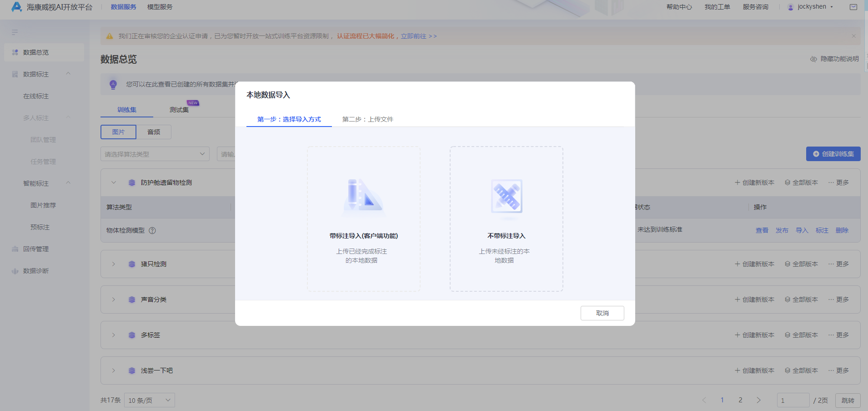Click the 创建训练集 button
The image size is (868, 411).
[833, 154]
